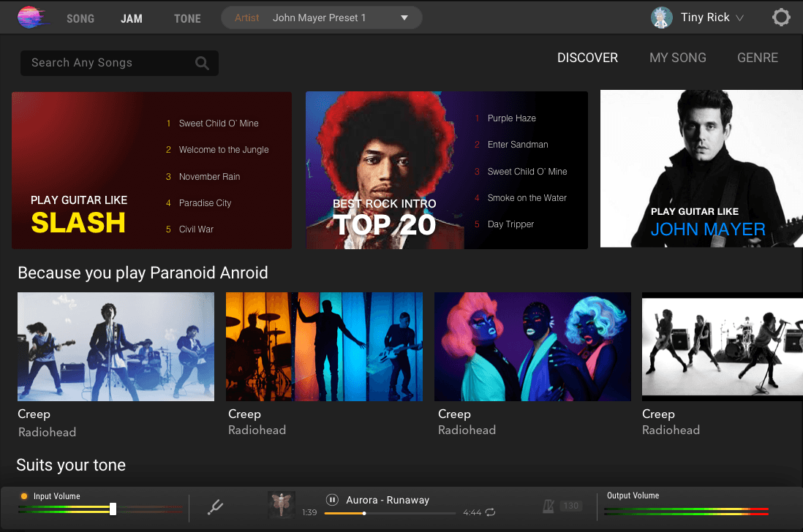Open the black-and-white band Creep thumbnail
This screenshot has width=803, height=532.
[x=722, y=346]
